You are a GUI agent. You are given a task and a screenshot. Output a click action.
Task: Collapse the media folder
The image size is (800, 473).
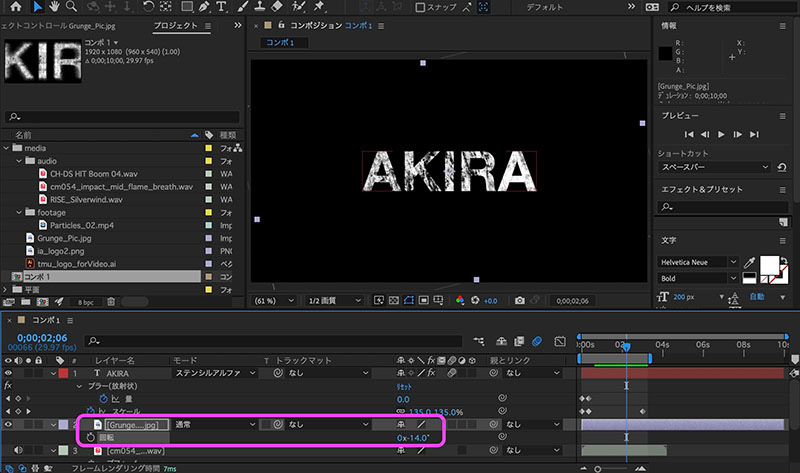tap(7, 148)
